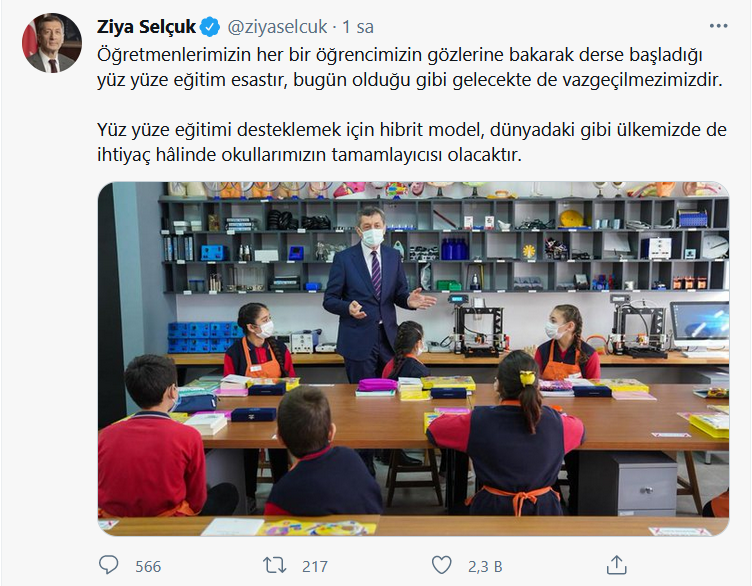Click the first paragraph of tweet text
Screen dimensions: 752x586
point(410,67)
